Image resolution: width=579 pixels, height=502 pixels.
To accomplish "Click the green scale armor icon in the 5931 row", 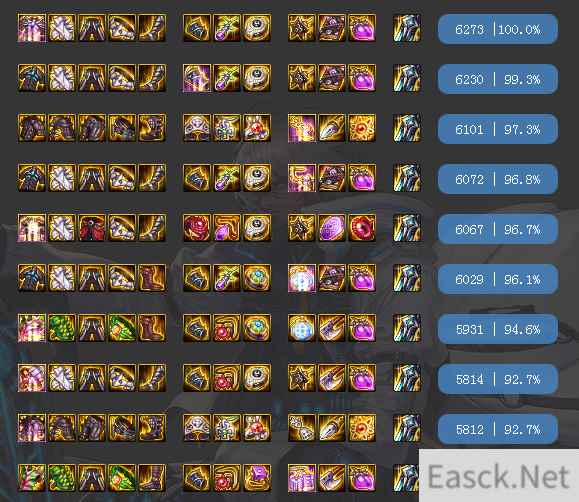I will coord(62,328).
